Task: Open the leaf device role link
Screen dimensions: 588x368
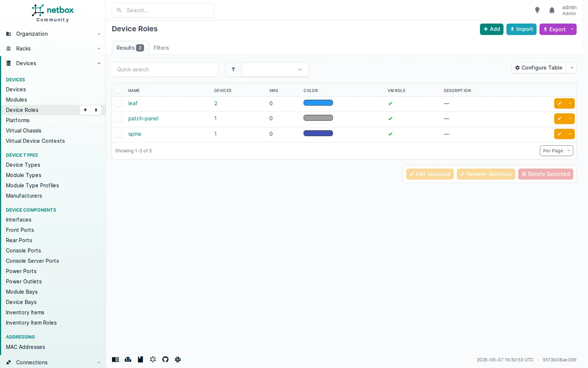Action: coord(133,103)
